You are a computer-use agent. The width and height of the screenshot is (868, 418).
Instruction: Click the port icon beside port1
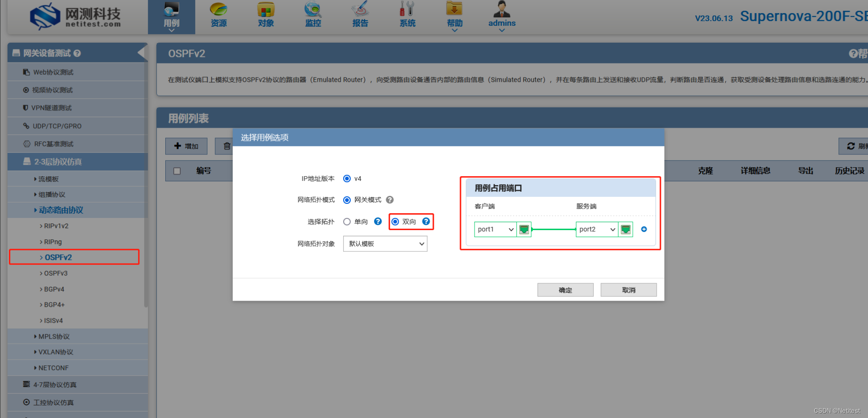(x=524, y=229)
